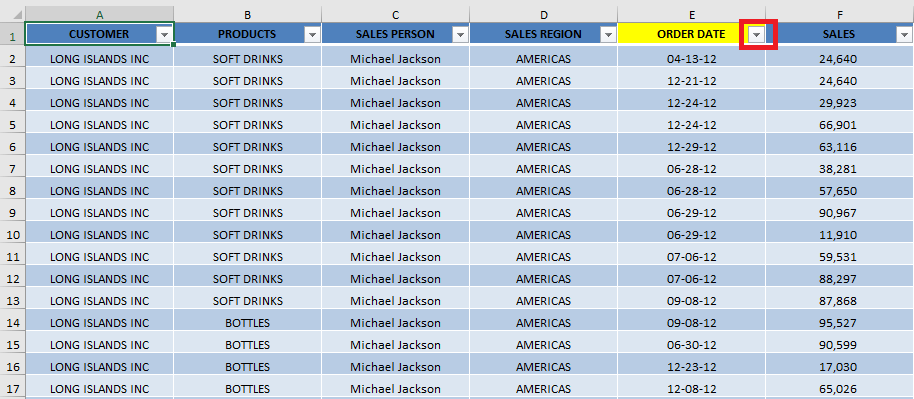The height and width of the screenshot is (399, 914).
Task: Select the Michael Jackson cell in row 12
Action: [x=396, y=279]
